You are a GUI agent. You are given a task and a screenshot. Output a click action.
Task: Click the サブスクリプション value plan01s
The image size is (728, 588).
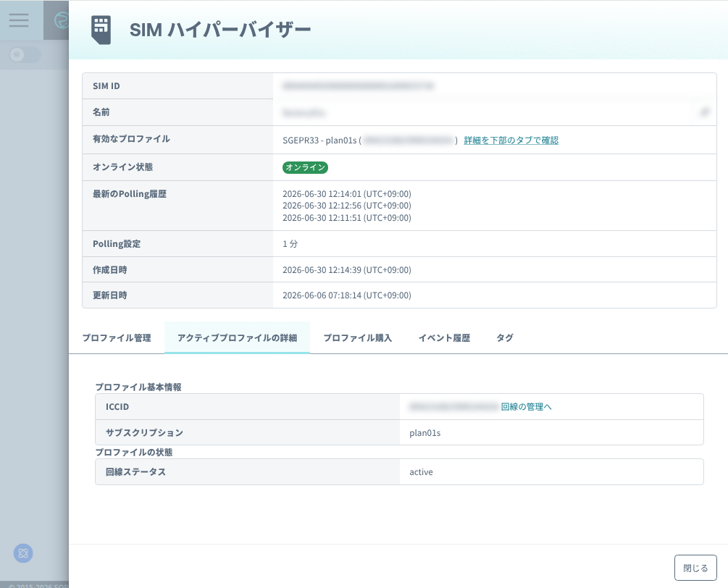coord(424,433)
